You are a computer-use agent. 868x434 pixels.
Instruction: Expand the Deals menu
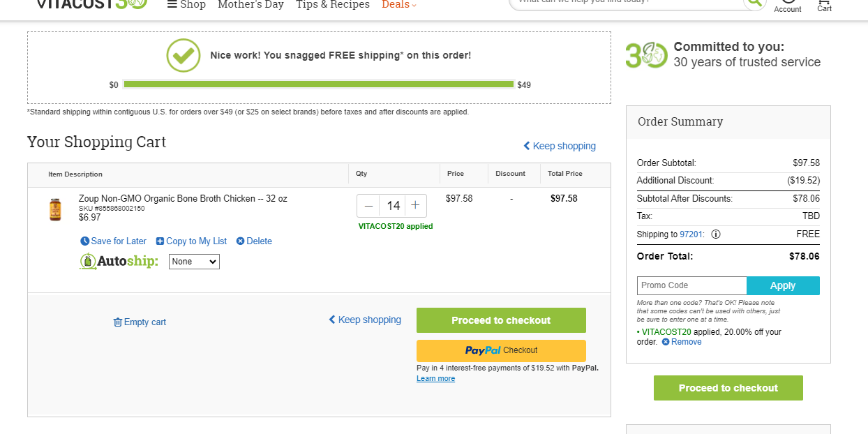click(x=399, y=5)
